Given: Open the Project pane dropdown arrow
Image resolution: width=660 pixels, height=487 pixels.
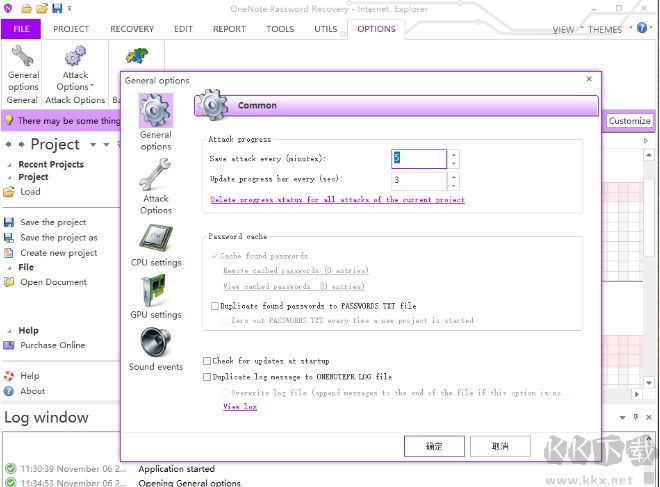Looking at the screenshot, I should (93, 145).
